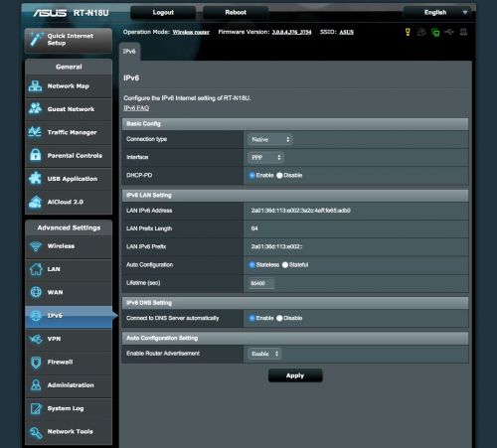
Task: Go to Network Map menu item
Action: click(x=69, y=86)
